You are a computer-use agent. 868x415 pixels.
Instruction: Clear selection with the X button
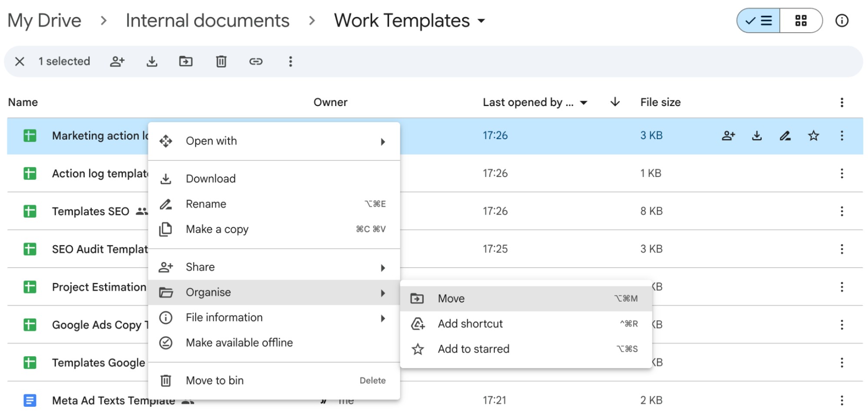(x=20, y=62)
